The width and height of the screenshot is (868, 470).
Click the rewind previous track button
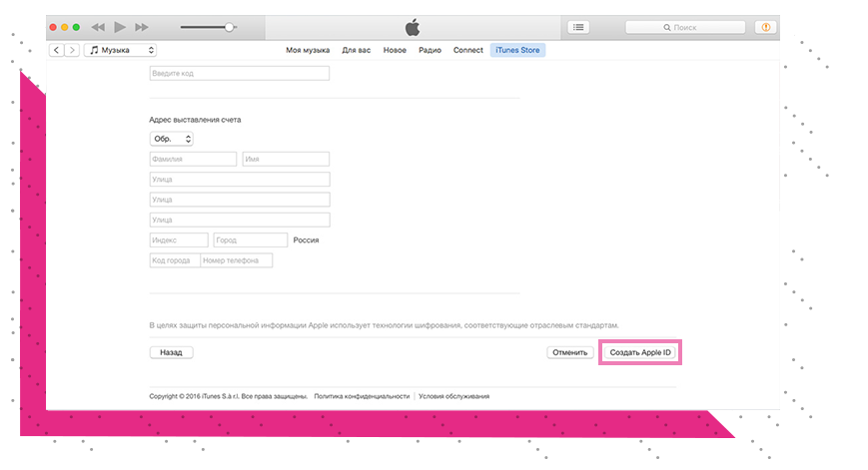[98, 27]
